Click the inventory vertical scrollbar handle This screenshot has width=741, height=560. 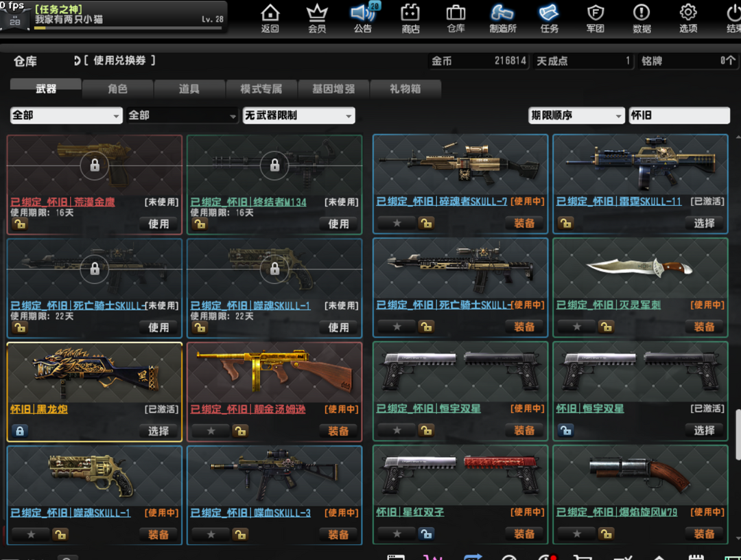click(738, 434)
